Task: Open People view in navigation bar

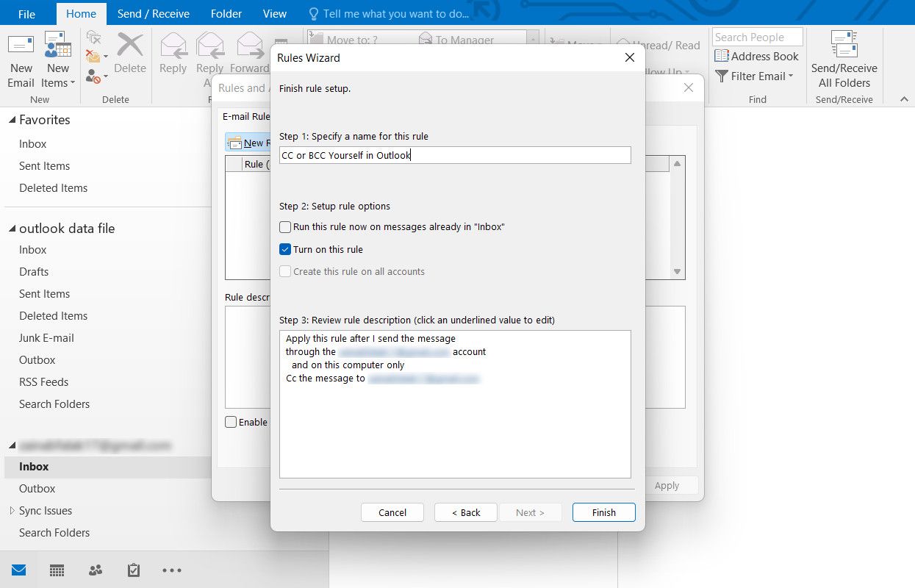Action: 96,570
